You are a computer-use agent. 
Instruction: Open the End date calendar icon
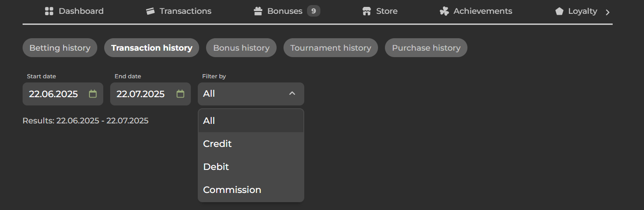(181, 94)
